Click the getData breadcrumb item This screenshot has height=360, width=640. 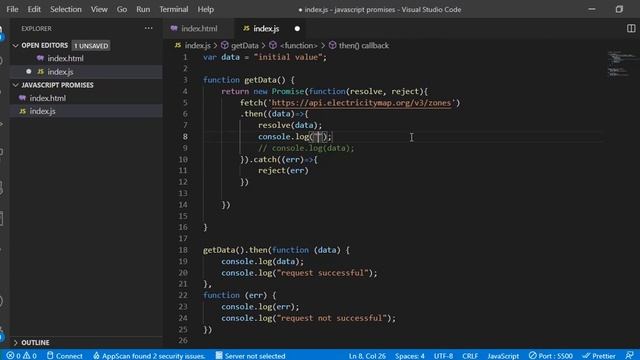pyautogui.click(x=244, y=45)
